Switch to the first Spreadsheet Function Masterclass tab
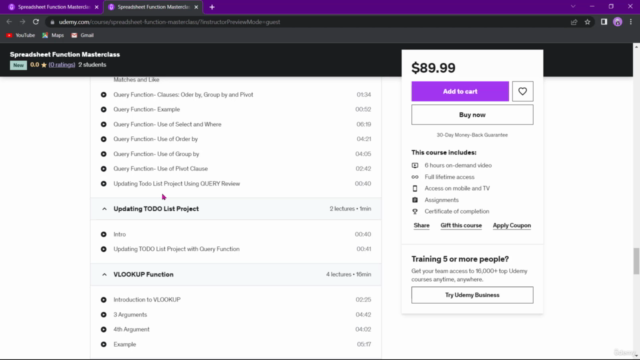Viewport: 640px width, 360px height. pyautogui.click(x=52, y=7)
